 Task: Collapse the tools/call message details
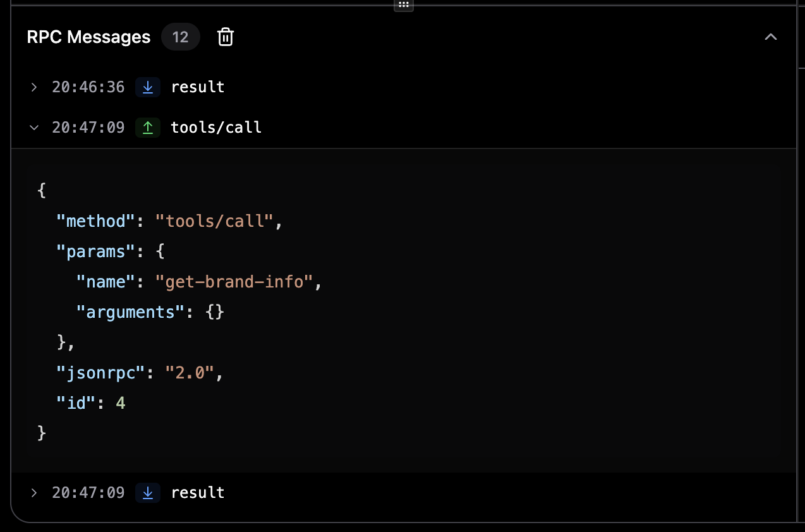click(33, 127)
